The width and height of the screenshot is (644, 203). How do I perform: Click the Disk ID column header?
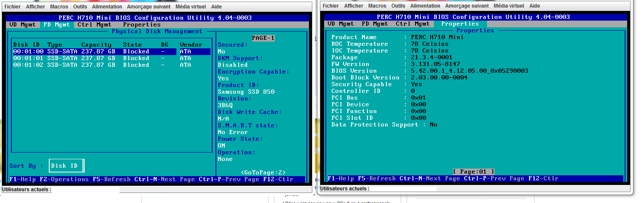tap(27, 45)
